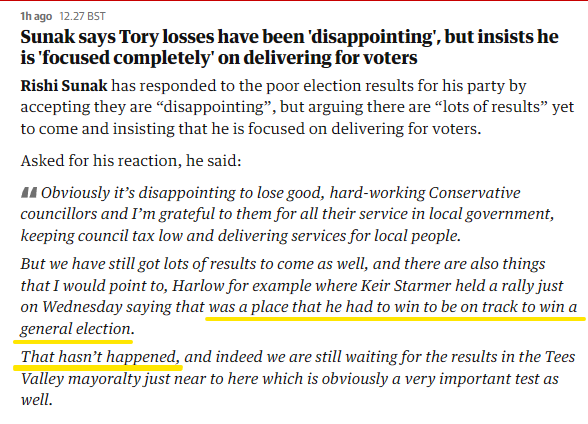Click the red border line above the post
588x424 pixels.
pyautogui.click(x=294, y=1)
